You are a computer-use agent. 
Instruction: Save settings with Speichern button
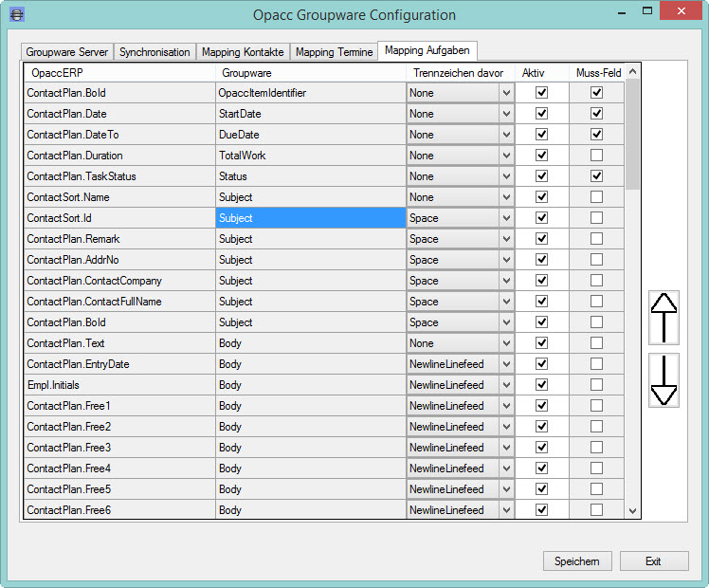tap(577, 561)
